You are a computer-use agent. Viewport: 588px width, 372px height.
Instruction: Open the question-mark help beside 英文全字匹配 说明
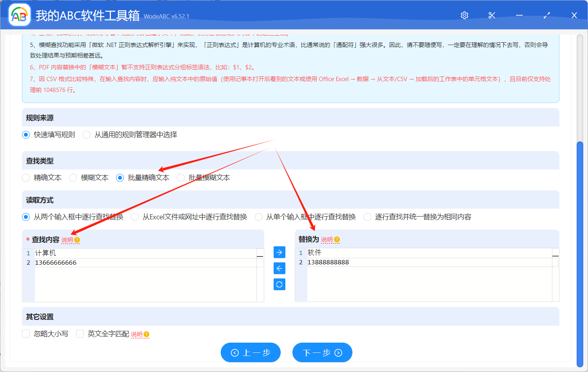coord(146,334)
